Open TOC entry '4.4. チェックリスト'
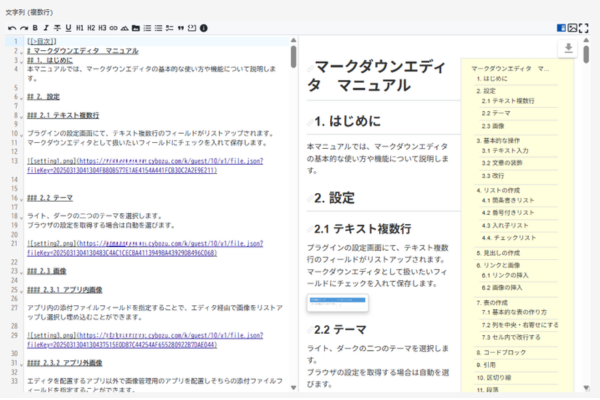The height and width of the screenshot is (400, 600). pyautogui.click(x=509, y=238)
